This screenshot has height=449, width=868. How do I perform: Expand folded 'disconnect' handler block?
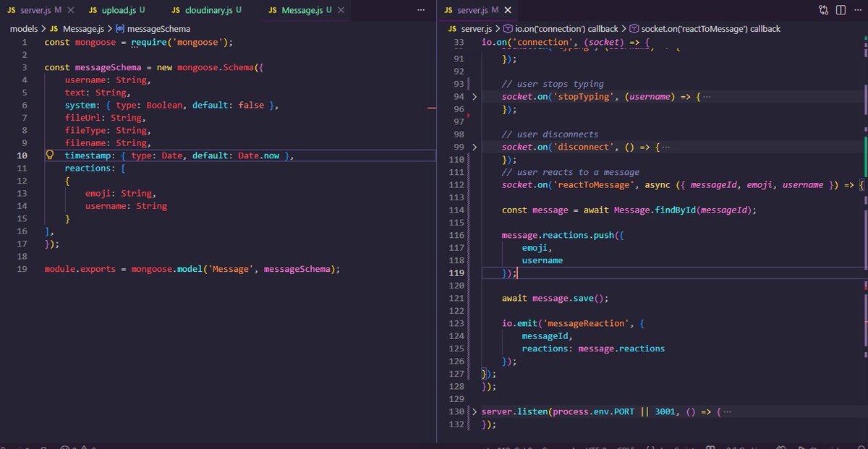(475, 147)
